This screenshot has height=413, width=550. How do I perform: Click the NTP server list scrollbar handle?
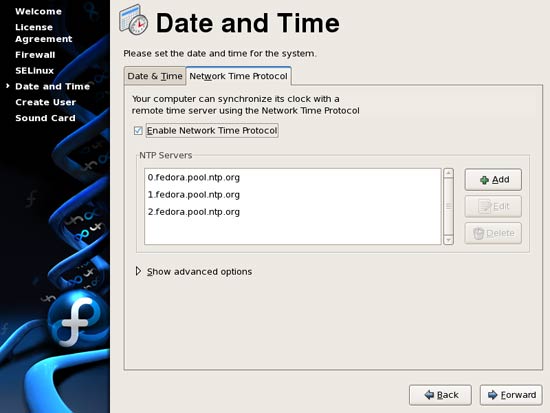(448, 206)
